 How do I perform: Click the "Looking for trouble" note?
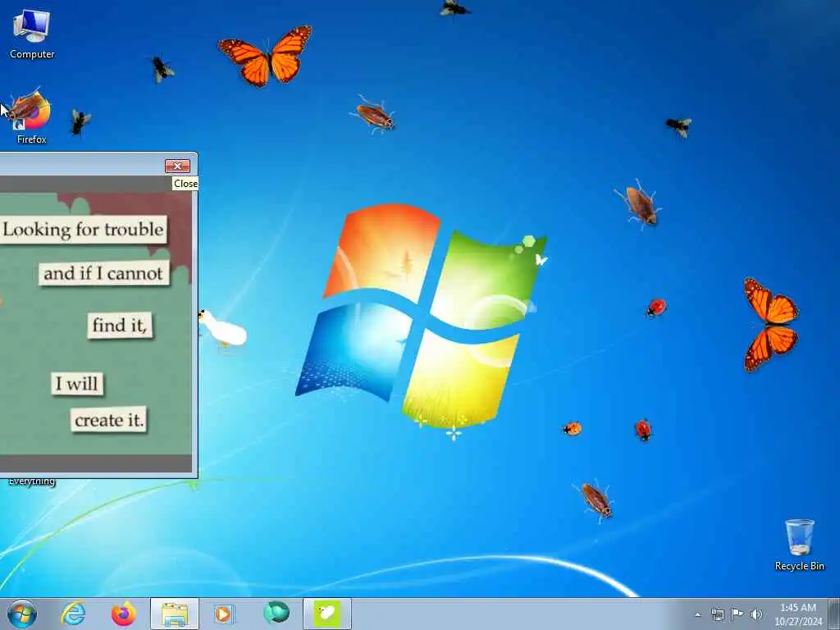tap(84, 230)
